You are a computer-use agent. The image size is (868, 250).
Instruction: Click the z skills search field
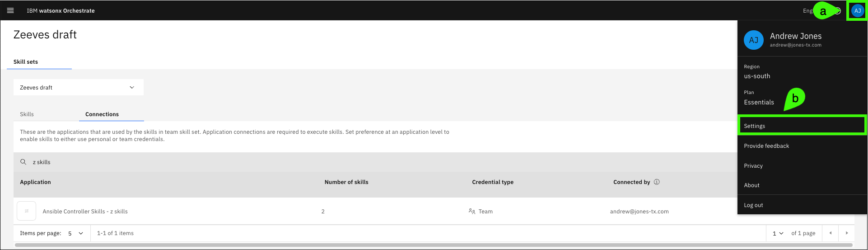[x=181, y=162]
